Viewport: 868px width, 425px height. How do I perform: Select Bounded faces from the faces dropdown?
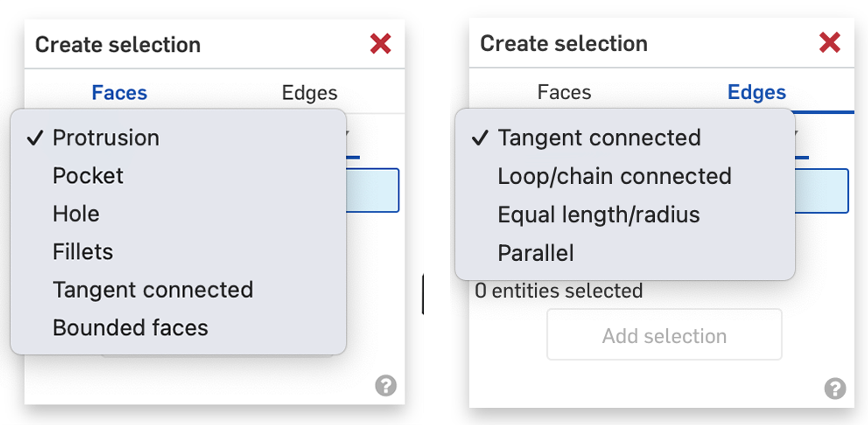click(130, 327)
